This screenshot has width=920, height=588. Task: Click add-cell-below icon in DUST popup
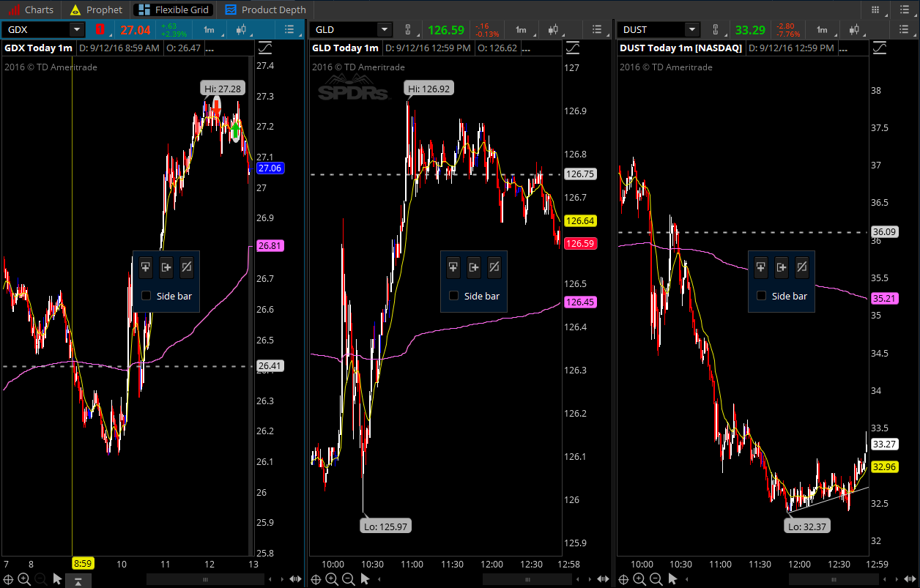[x=760, y=267]
